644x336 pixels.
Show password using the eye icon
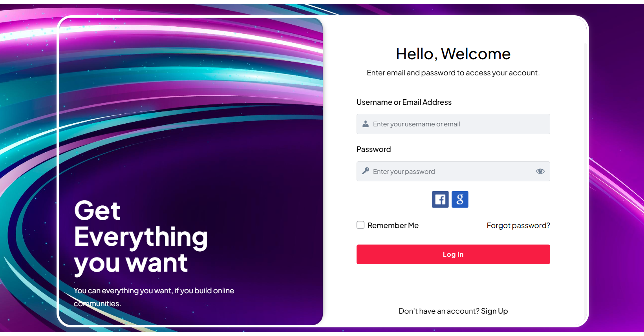tap(540, 171)
